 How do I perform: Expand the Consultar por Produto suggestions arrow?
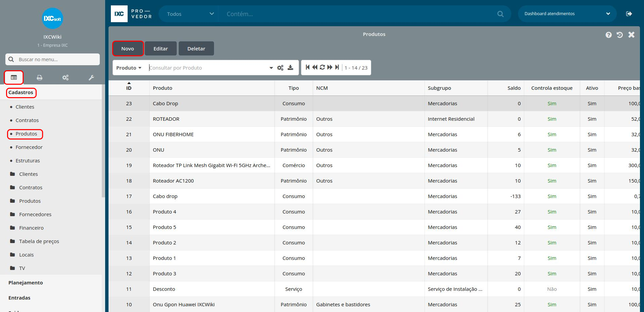tap(271, 68)
